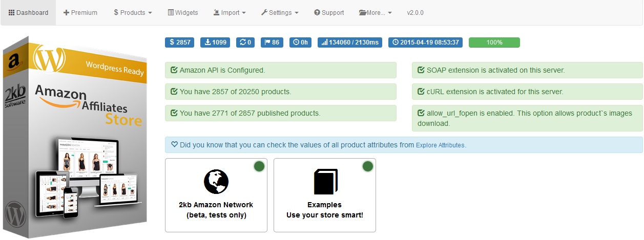Click the checkmark beside SOAP extension is activated
This screenshot has height=240, width=644.
[421, 71]
